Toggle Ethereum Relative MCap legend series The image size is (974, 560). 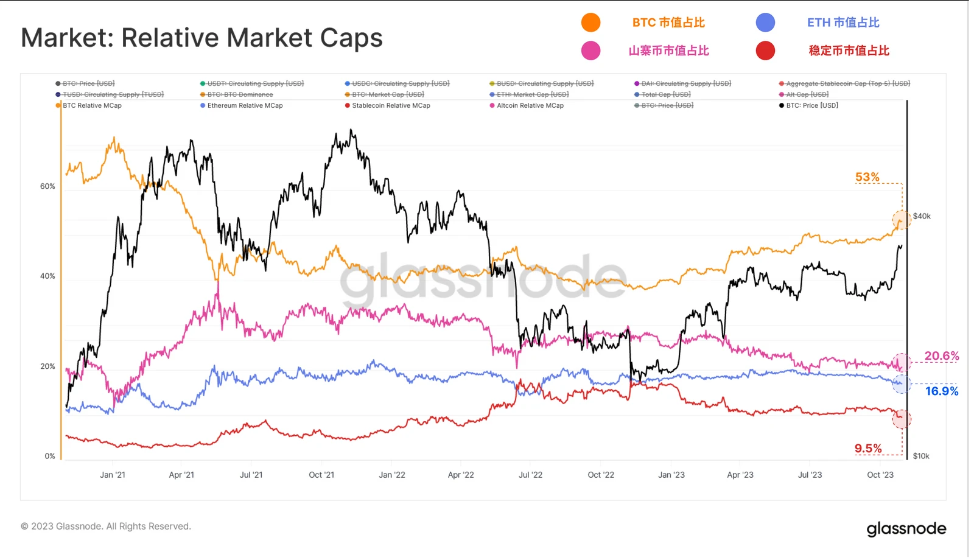[x=242, y=105]
